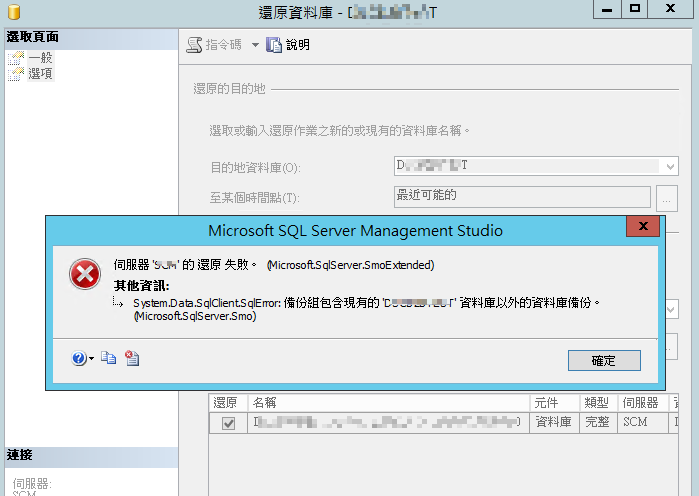Show technical details with the error details icon
The image size is (699, 496).
(x=132, y=358)
